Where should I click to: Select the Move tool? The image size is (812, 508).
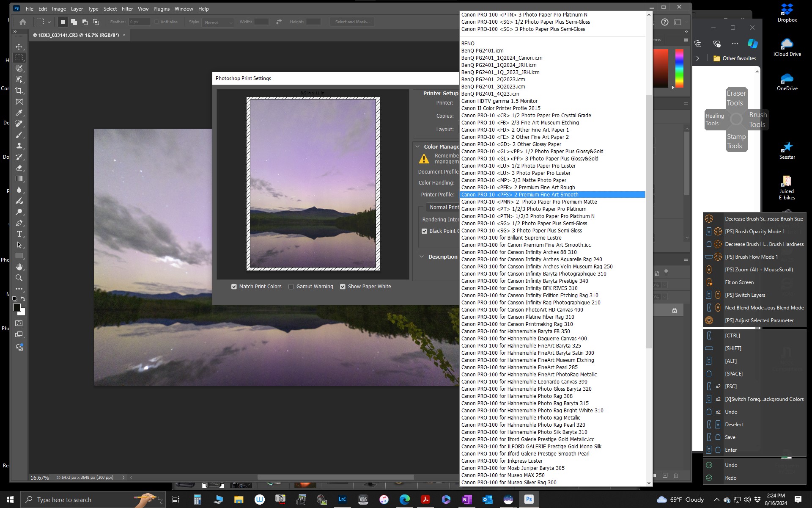click(19, 47)
